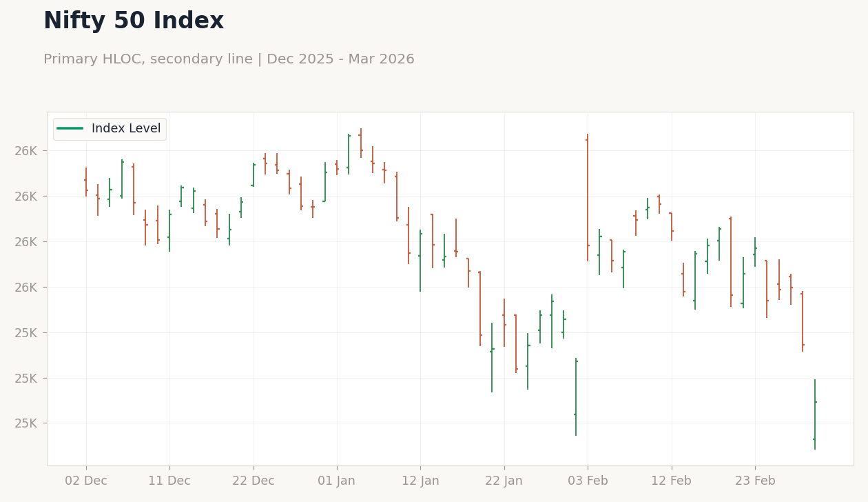Select the 02 Dec x-axis label
The image size is (868, 502).
point(86,481)
